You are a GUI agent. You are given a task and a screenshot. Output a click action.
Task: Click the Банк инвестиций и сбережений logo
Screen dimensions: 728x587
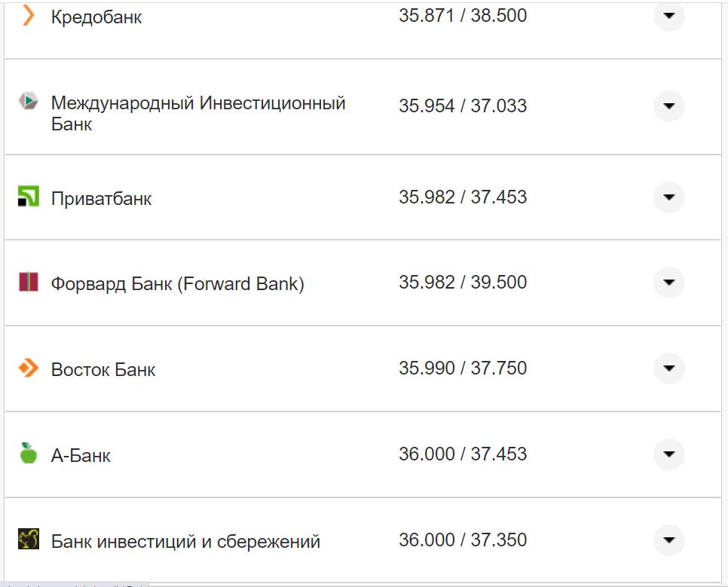click(x=28, y=538)
